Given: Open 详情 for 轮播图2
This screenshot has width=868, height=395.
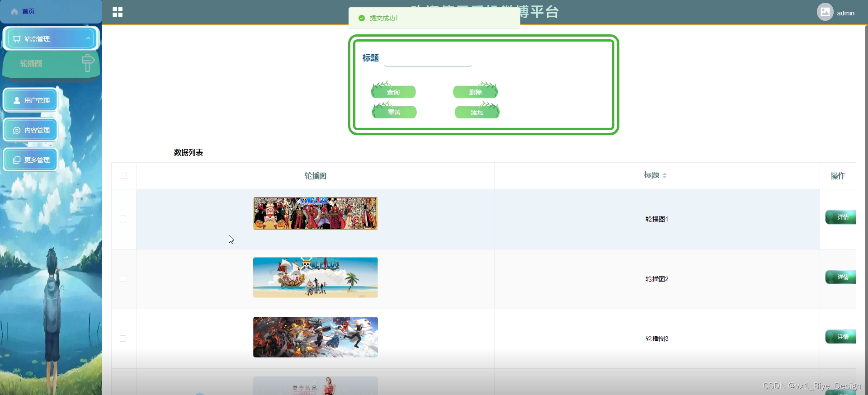Looking at the screenshot, I should click(841, 277).
